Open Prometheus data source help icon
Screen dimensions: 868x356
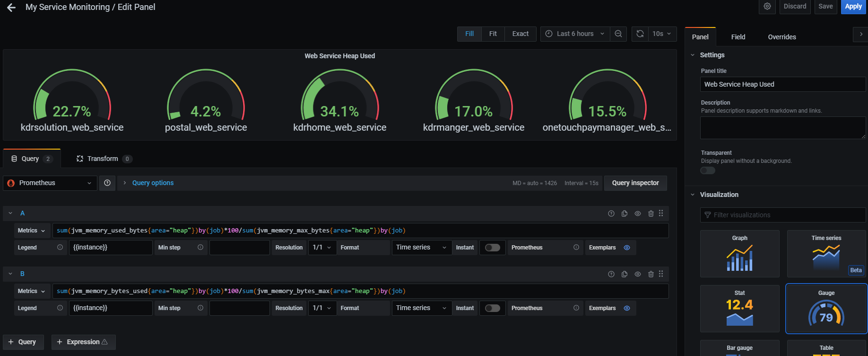107,183
